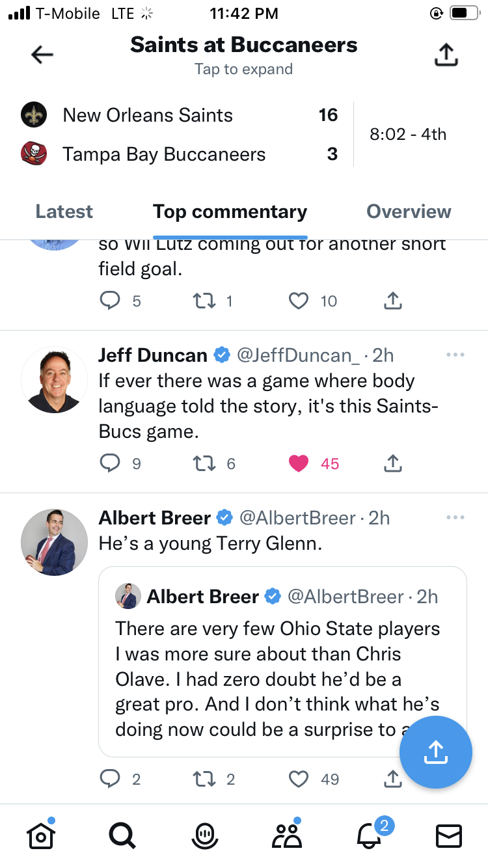488x868 pixels.
Task: Tap to expand the game header
Action: 243,69
